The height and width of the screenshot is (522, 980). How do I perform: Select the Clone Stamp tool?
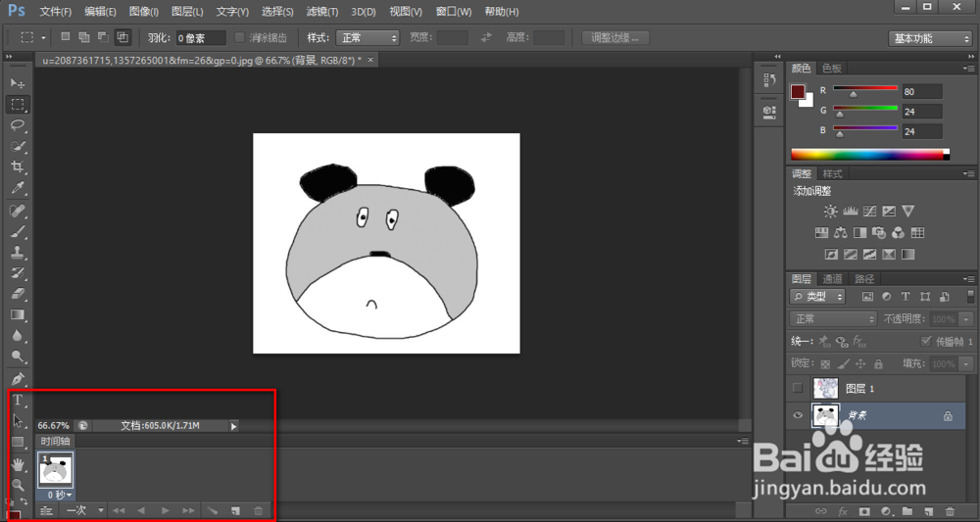[x=18, y=253]
